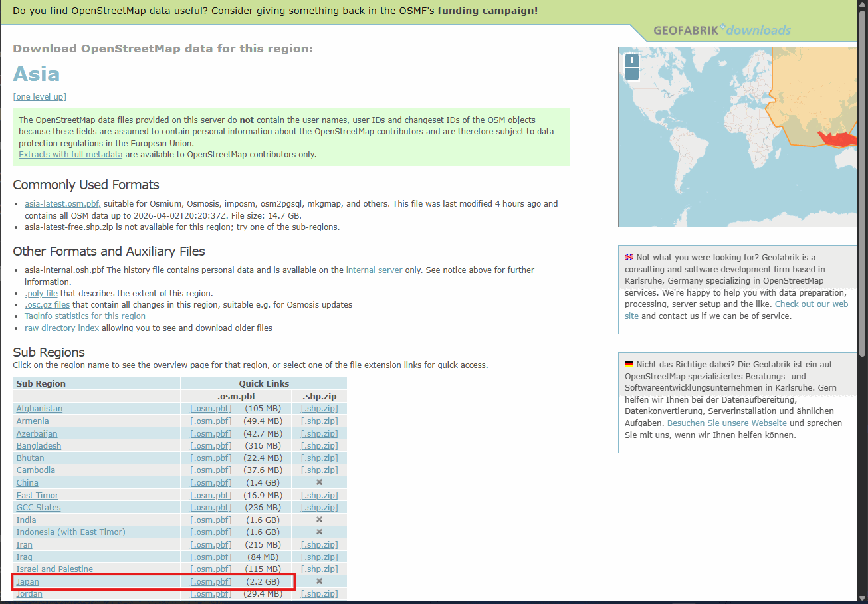This screenshot has height=604, width=868.
Task: Zoom in on the map with plus button
Action: click(631, 60)
